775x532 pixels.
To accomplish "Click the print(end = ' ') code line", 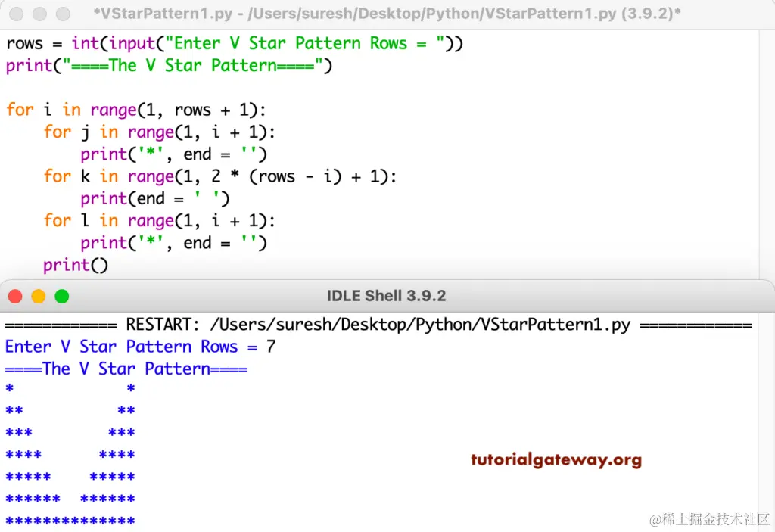I will pos(155,199).
